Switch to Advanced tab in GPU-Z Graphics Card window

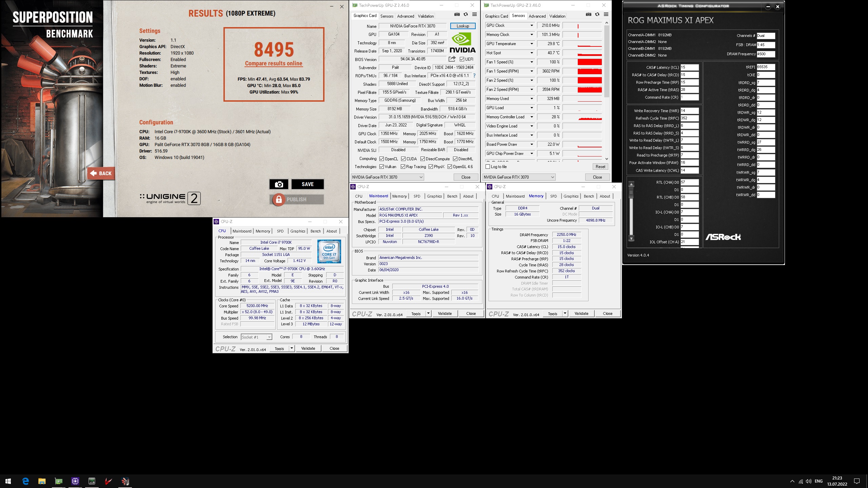pyautogui.click(x=406, y=16)
